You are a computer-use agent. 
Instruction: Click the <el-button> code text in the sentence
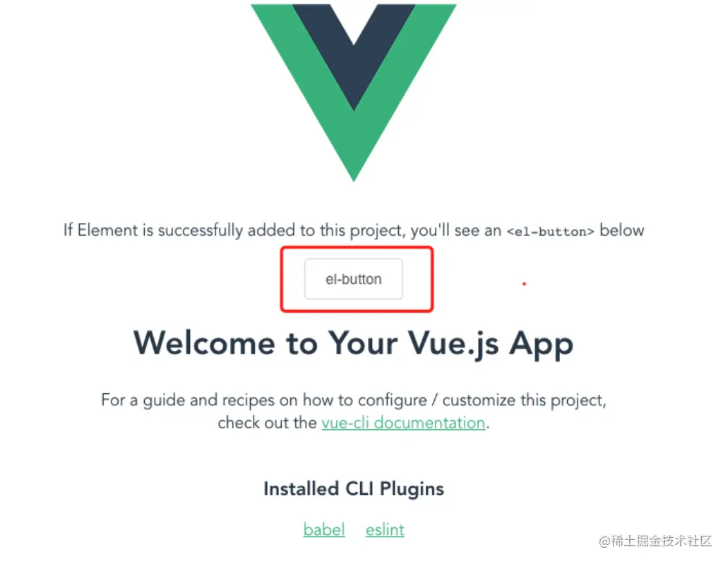[x=550, y=232]
